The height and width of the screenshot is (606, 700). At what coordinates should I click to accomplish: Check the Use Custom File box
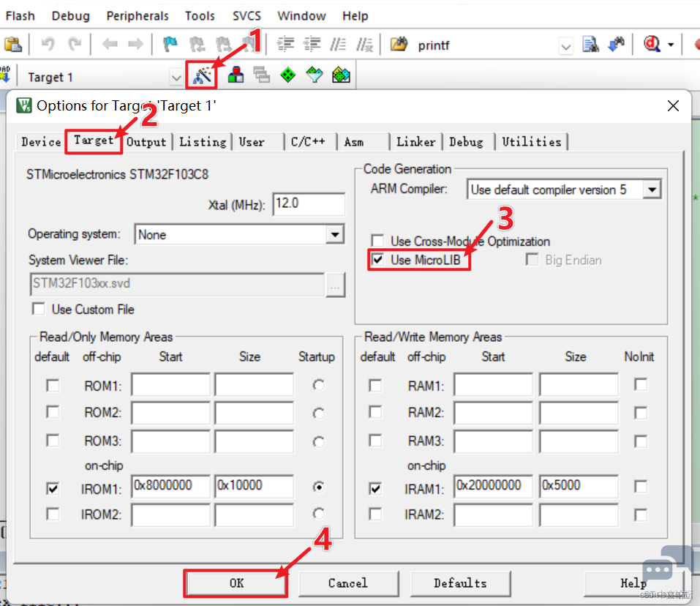tap(39, 309)
